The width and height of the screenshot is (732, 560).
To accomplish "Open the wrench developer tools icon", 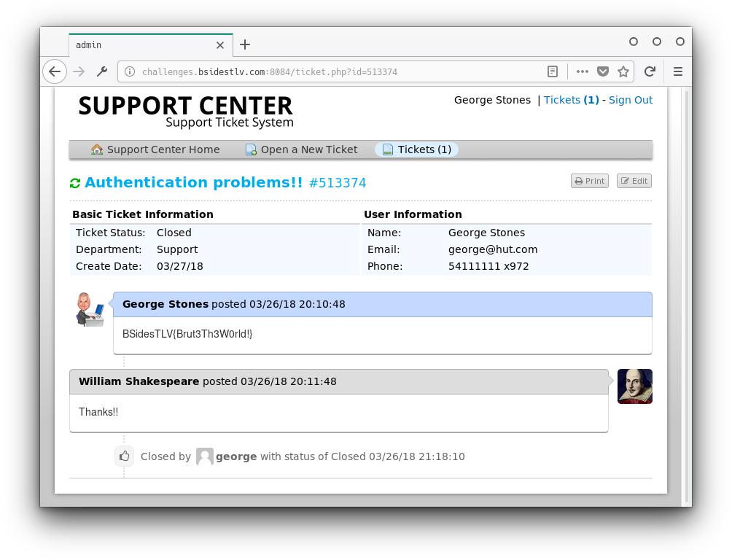I will 102,71.
